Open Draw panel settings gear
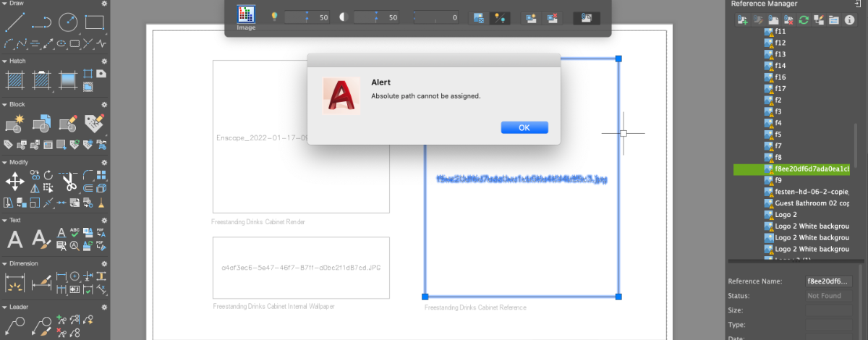 104,4
